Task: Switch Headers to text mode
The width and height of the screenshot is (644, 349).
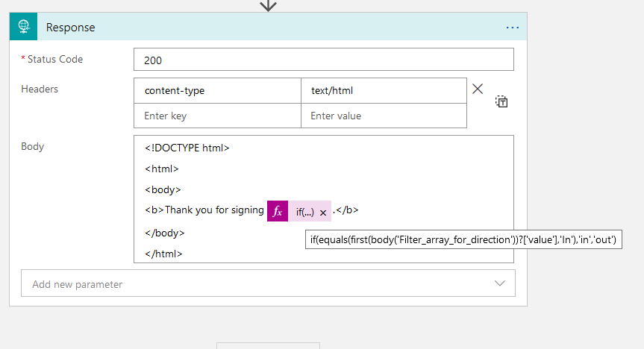Action: pos(501,101)
